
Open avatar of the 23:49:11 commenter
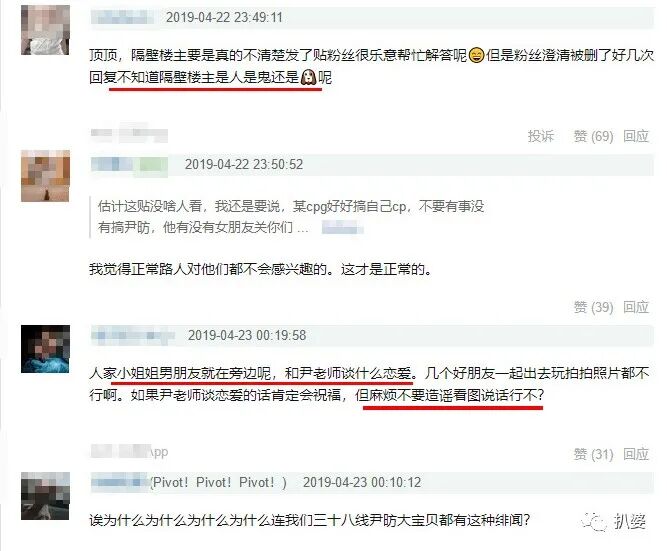pos(46,30)
